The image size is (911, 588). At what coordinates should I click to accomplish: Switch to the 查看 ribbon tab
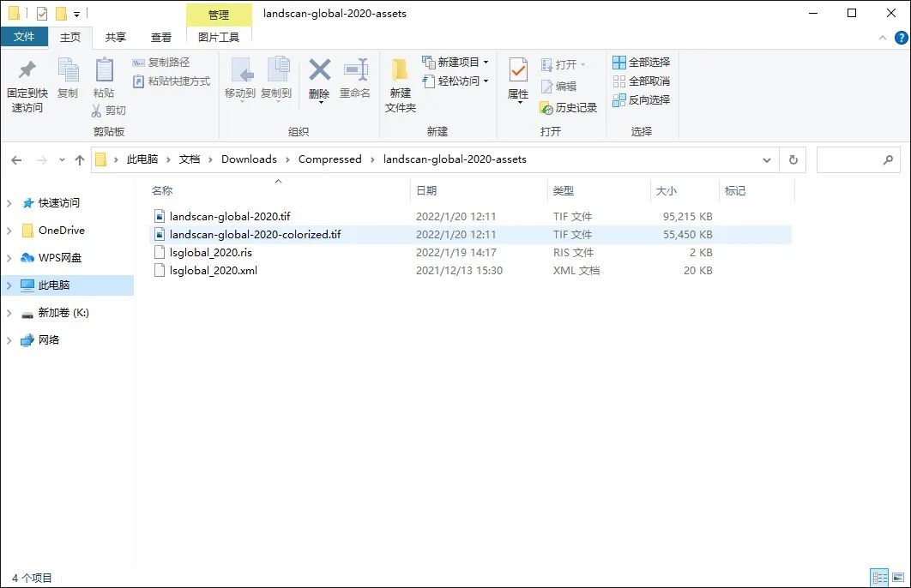(161, 37)
